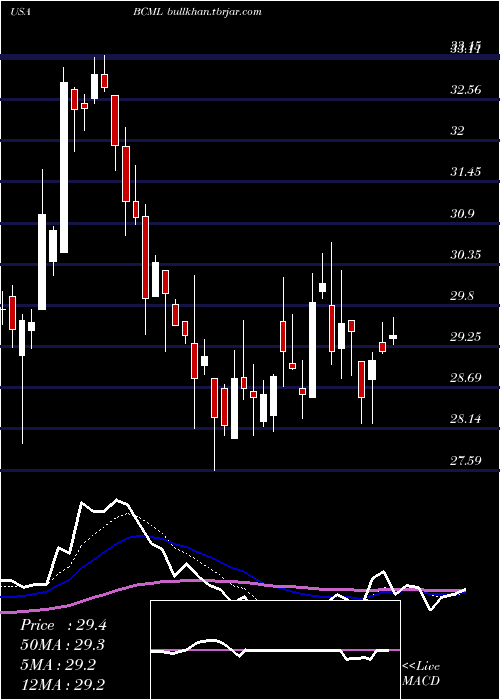Click the 28.69 price level label
The width and height of the screenshot is (500, 700).
tap(466, 378)
